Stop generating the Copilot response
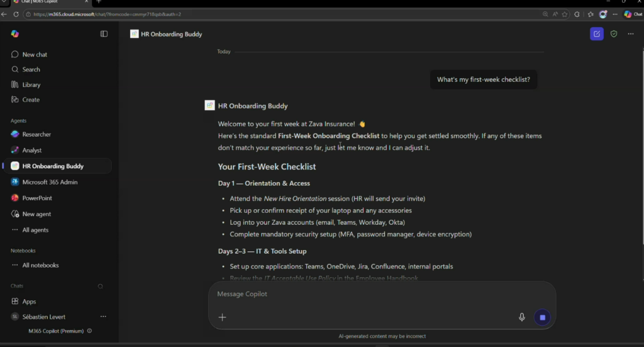Viewport: 644px width, 347px height. (x=542, y=317)
